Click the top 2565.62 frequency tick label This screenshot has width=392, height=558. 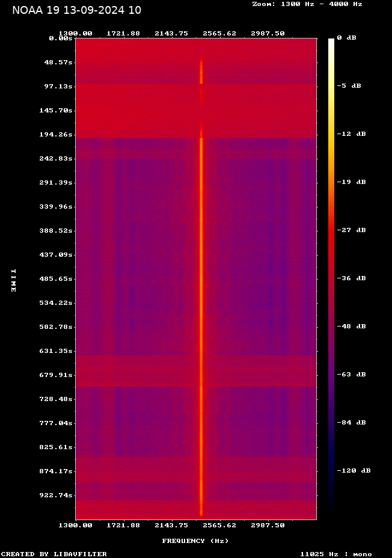(x=219, y=34)
